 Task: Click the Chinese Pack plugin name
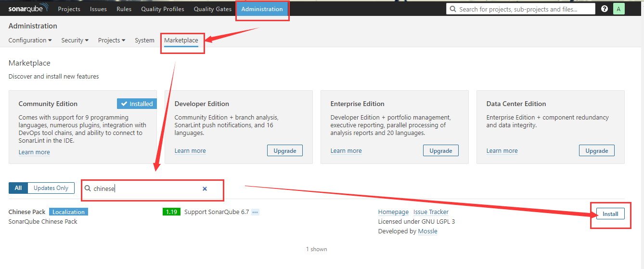click(x=27, y=212)
